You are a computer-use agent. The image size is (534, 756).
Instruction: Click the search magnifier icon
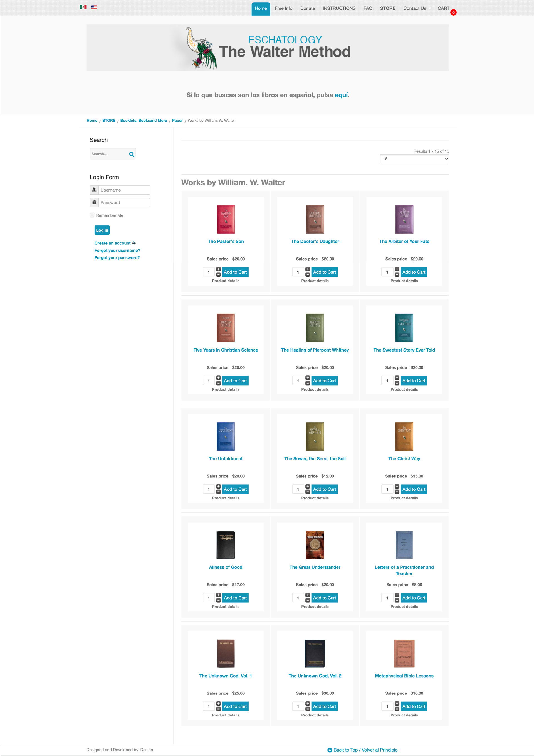[x=132, y=154]
